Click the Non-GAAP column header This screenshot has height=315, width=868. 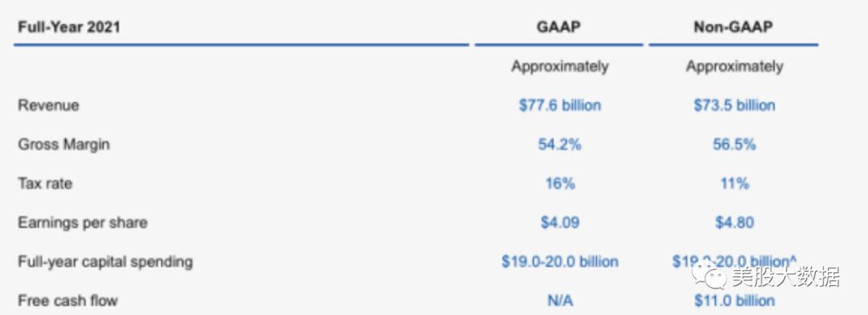(x=733, y=27)
